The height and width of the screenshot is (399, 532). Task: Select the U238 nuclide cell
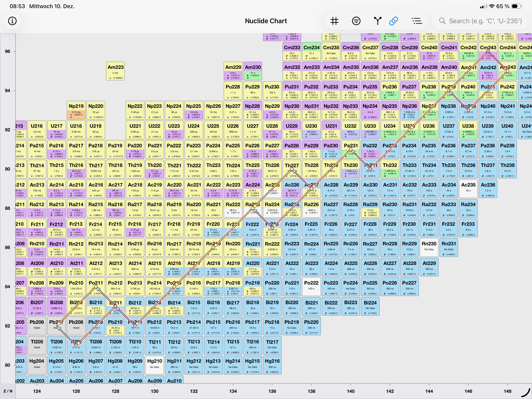tap(468, 130)
